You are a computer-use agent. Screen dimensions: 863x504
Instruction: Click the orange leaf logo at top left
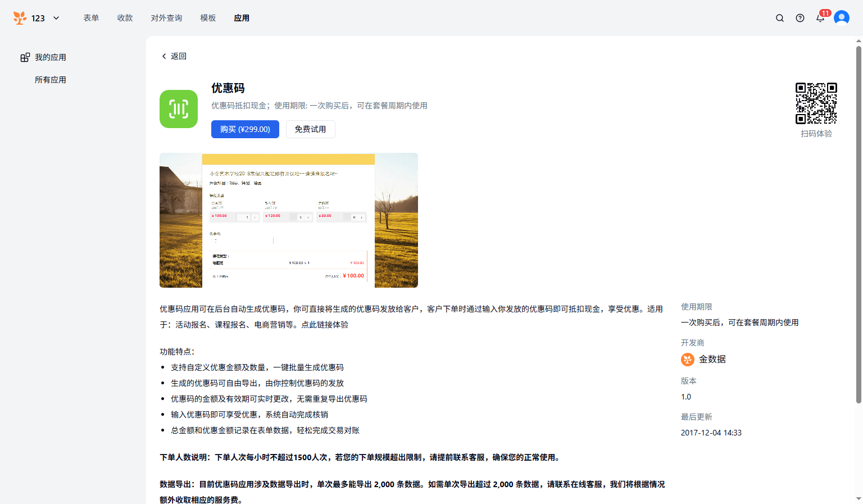(x=20, y=18)
